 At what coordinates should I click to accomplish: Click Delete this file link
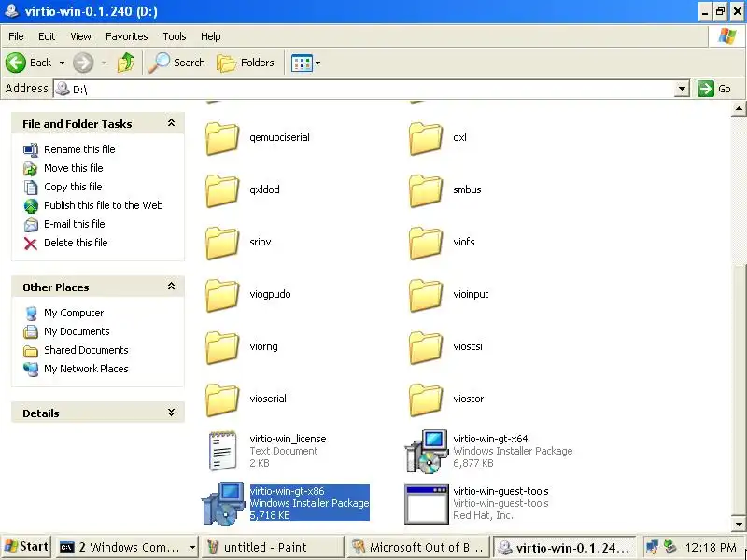coord(76,243)
